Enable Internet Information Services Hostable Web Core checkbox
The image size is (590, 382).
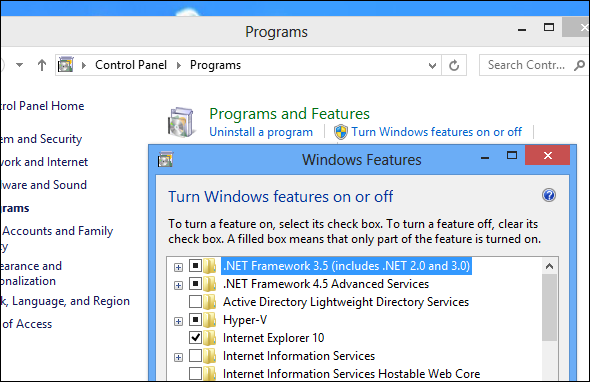click(x=195, y=373)
